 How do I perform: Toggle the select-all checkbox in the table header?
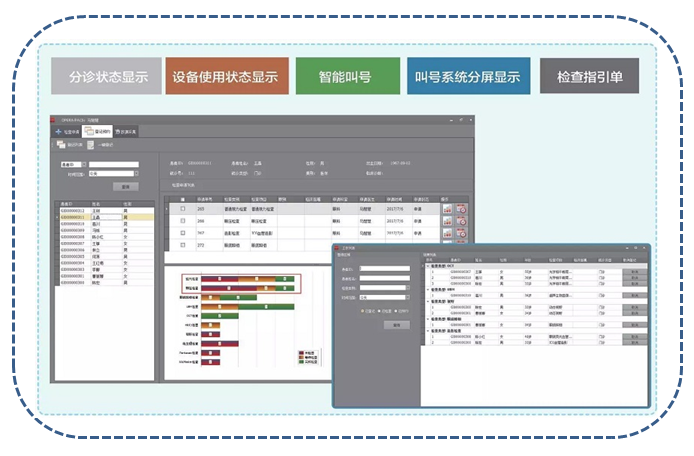(x=183, y=199)
